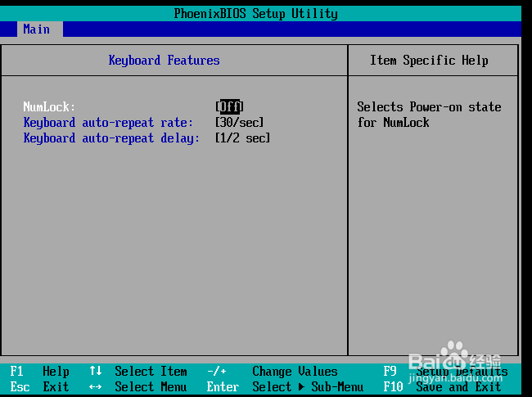The height and width of the screenshot is (397, 532).
Task: Click the -/+ Change Values hint
Action: pos(272,371)
